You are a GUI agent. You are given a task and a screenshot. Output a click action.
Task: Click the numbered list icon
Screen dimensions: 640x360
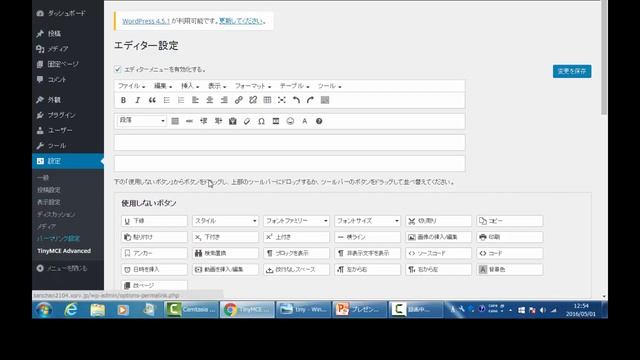pos(181,100)
